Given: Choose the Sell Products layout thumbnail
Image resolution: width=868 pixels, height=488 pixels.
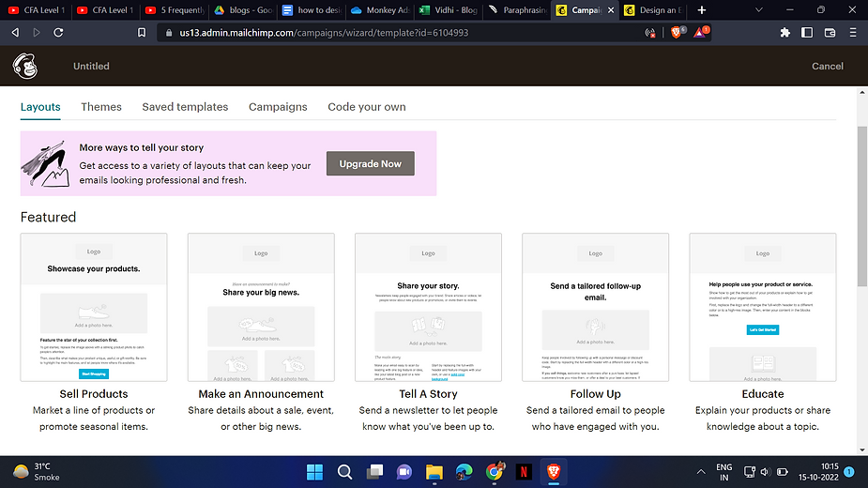Looking at the screenshot, I should [94, 307].
